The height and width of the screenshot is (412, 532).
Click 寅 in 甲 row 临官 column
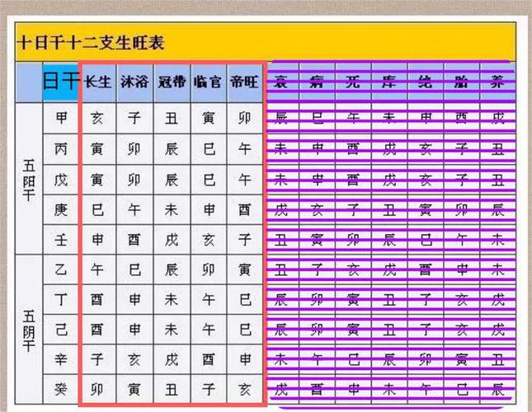209,118
